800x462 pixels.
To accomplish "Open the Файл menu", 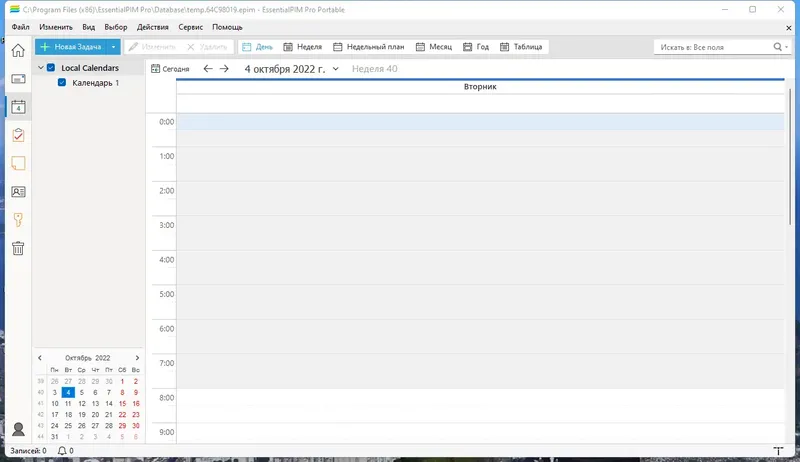I will point(20,27).
